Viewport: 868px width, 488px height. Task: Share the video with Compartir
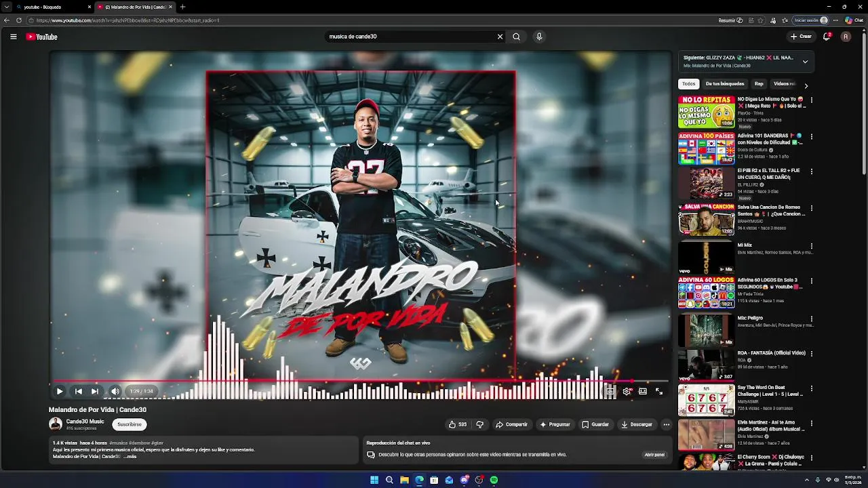pos(511,424)
